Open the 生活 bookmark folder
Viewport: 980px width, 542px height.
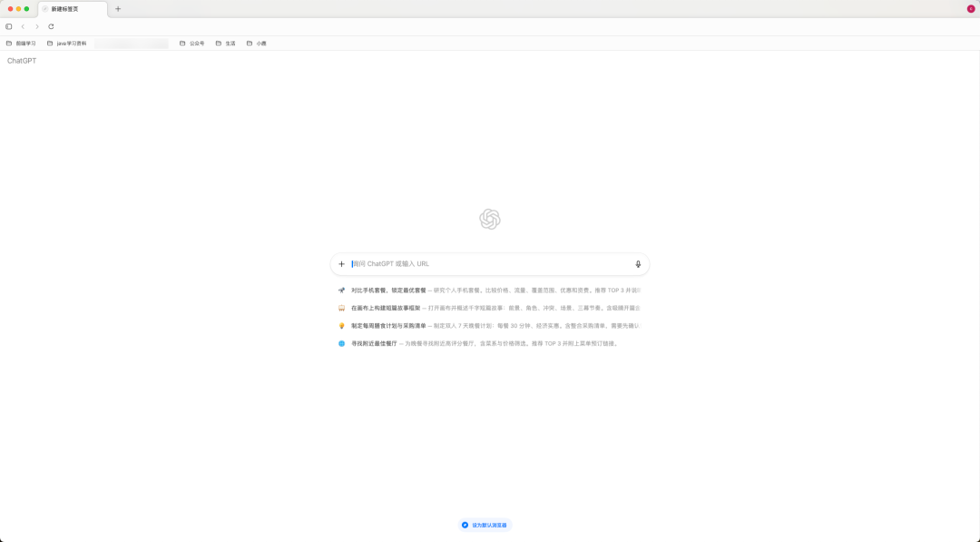226,44
